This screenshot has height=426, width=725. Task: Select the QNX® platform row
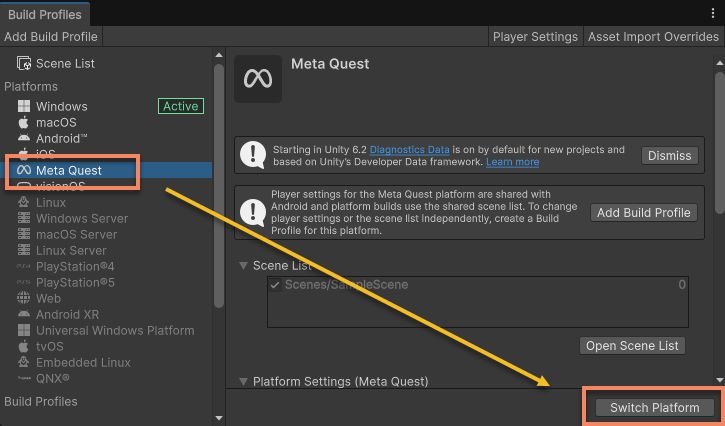tap(106, 378)
